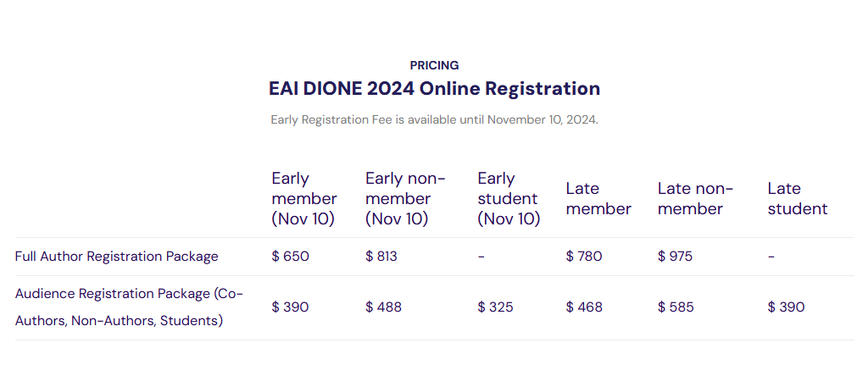Click the $ 780 late member price
Screen dimensions: 868x365
click(584, 257)
